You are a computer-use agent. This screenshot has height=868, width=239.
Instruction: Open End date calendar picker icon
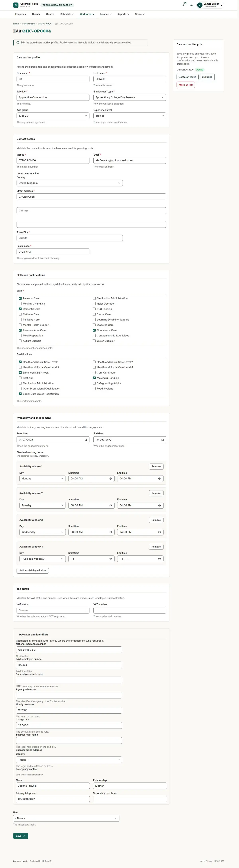pos(163,440)
